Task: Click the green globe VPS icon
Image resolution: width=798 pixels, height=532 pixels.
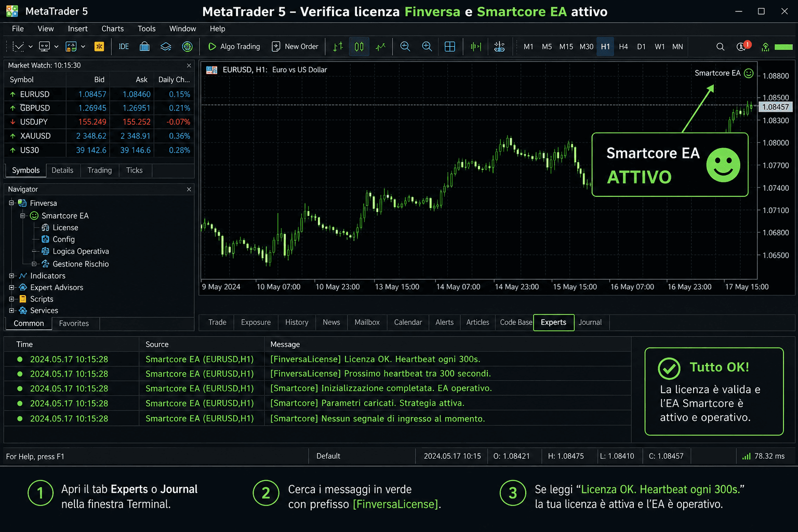Action: coord(188,47)
